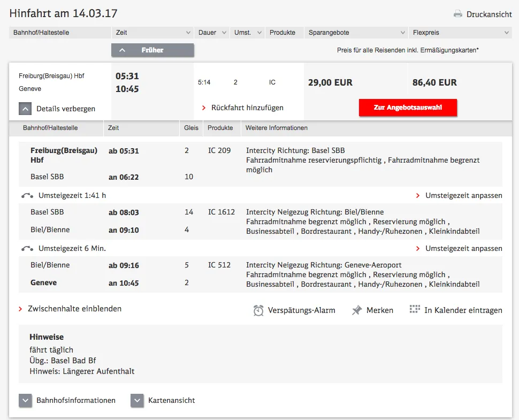This screenshot has height=420, width=519.
Task: Open the Flexpreis filter menu
Action: tap(460, 33)
